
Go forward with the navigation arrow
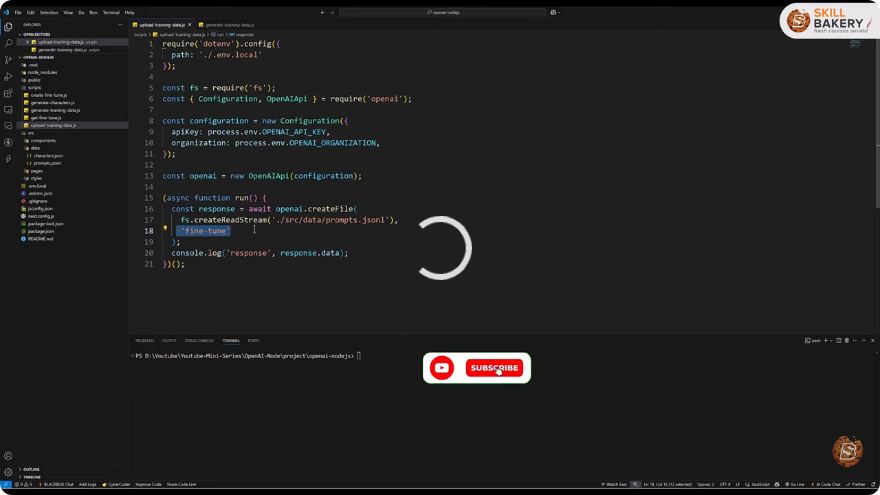[332, 12]
